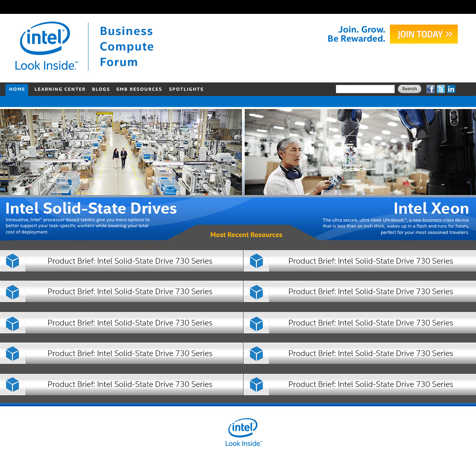Image resolution: width=476 pixels, height=461 pixels.
Task: Click the cube icon in third left-column row
Action: (13, 323)
